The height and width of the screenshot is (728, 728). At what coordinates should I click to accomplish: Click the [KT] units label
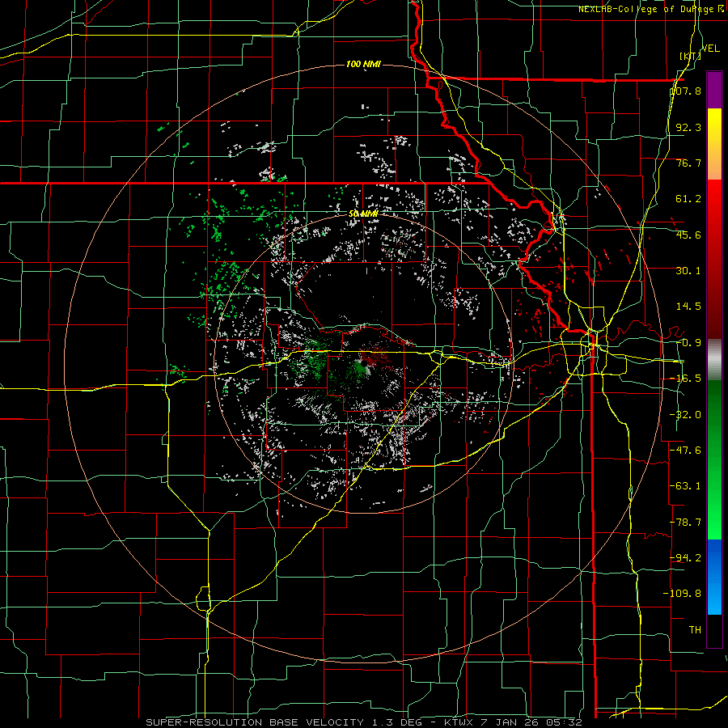pos(690,56)
